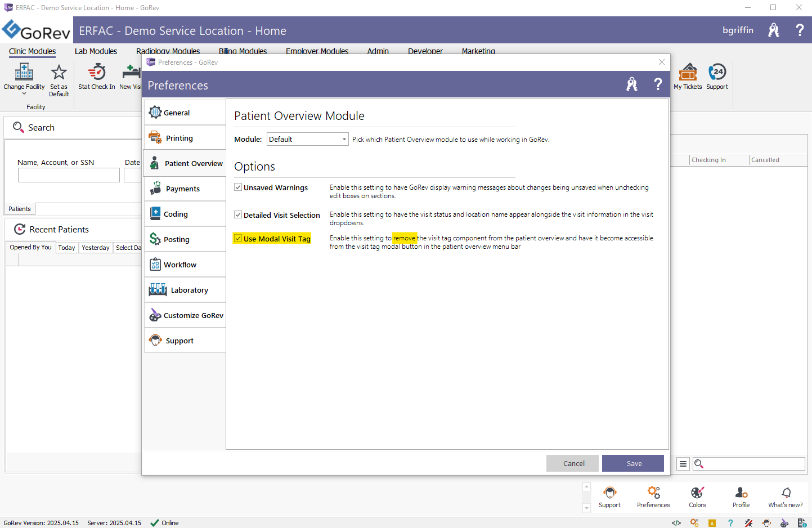Expand the chevron under Change Facility
Image resolution: width=812 pixels, height=528 pixels.
pos(24,94)
